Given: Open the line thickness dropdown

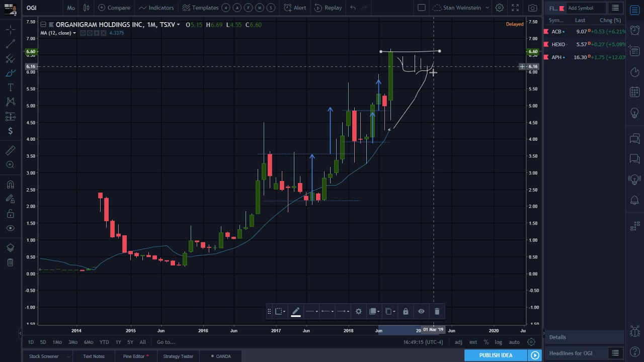Looking at the screenshot, I should click(x=311, y=311).
